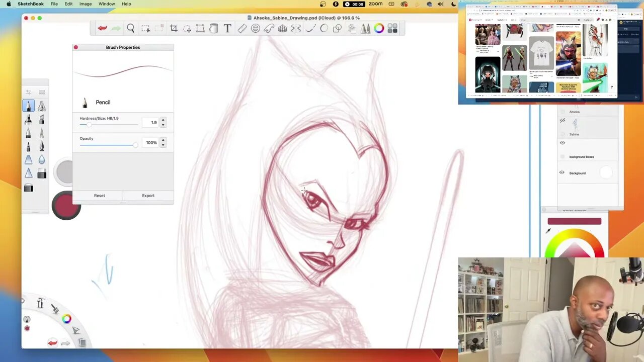
Task: Open the Brush Palette icon in toolbar
Action: tap(365, 29)
